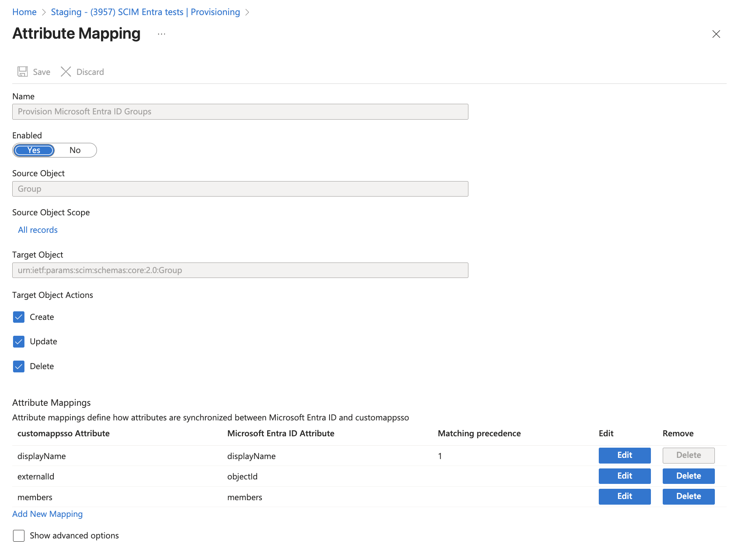Click the Target Object field
Image resolution: width=734 pixels, height=560 pixels.
[240, 270]
